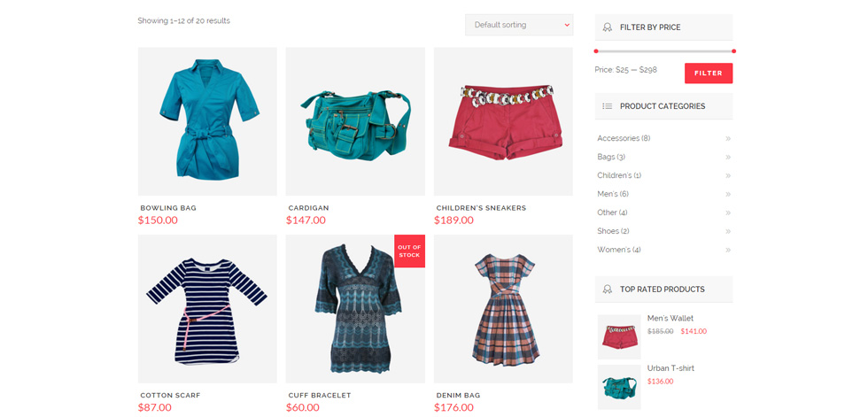
Task: Open the Bags (3) category
Action: pos(611,157)
